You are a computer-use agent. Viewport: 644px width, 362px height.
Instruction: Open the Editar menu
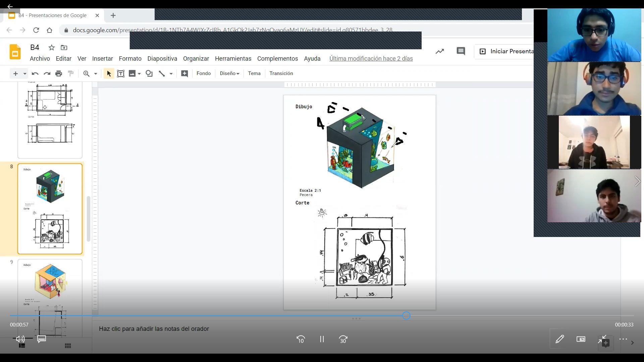pyautogui.click(x=63, y=59)
